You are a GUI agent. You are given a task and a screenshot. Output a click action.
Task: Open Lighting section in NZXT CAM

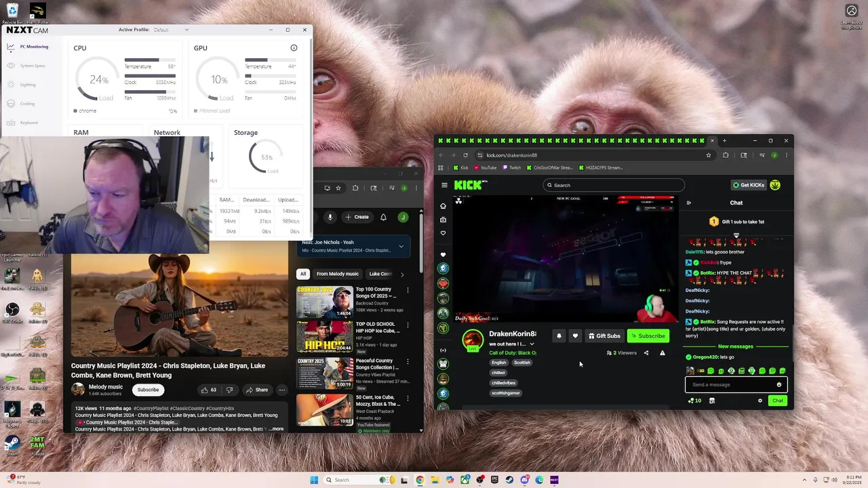coord(22,85)
